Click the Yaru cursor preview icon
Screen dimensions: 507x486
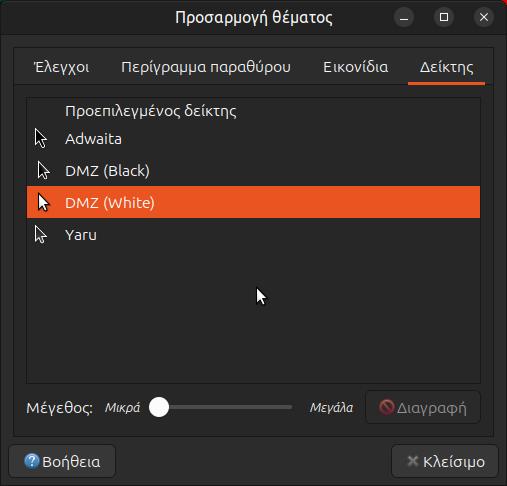point(41,234)
